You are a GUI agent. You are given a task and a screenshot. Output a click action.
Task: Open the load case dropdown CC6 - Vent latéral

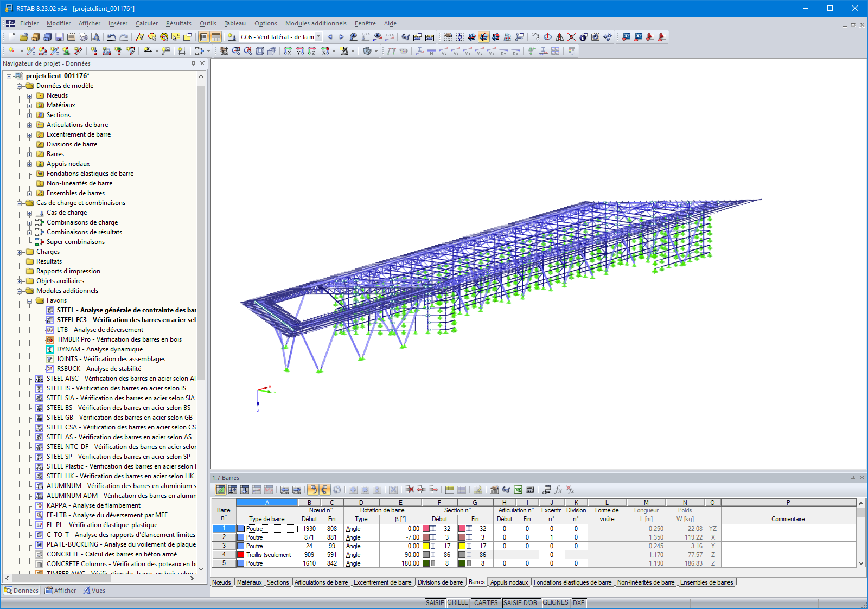point(318,37)
